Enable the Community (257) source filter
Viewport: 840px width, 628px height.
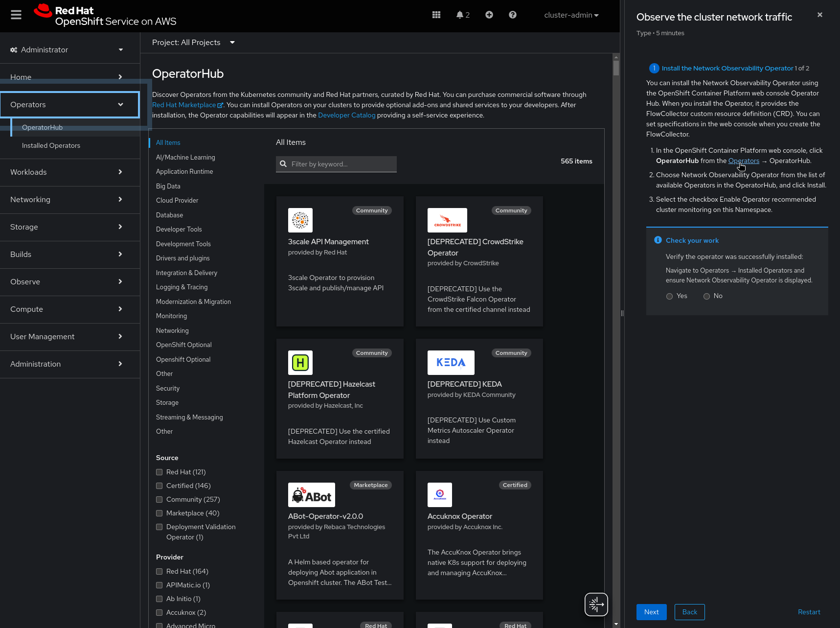159,500
